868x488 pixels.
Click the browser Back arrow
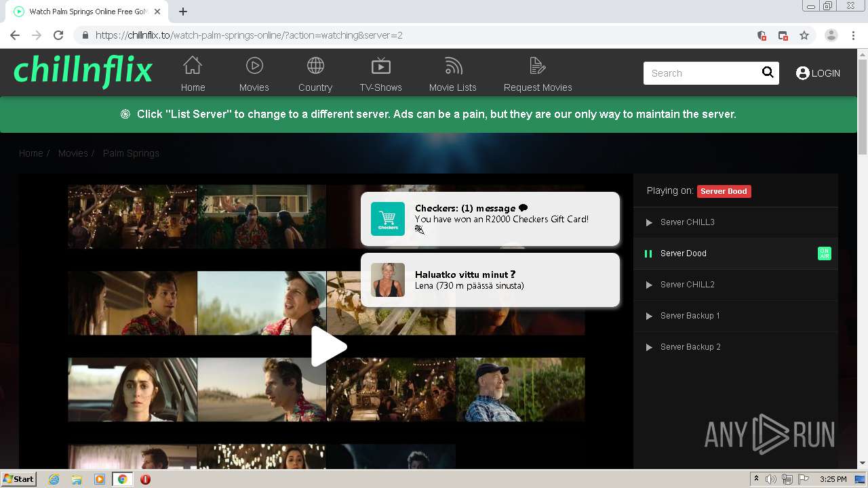[x=15, y=35]
